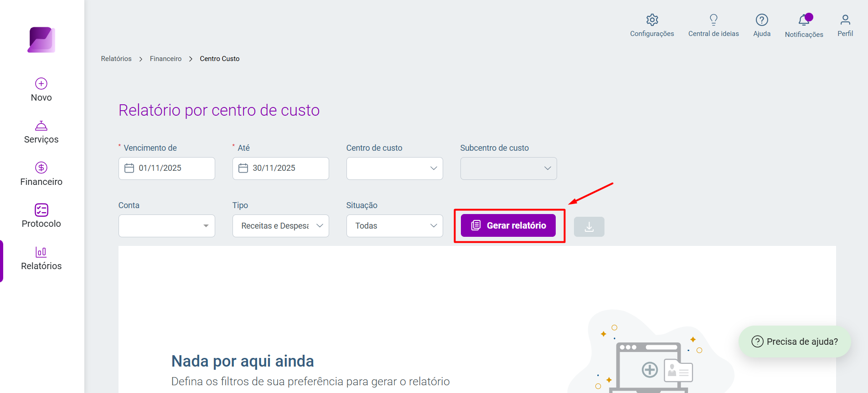Click the text Nada por aqui ainda
The image size is (868, 393).
(x=243, y=361)
